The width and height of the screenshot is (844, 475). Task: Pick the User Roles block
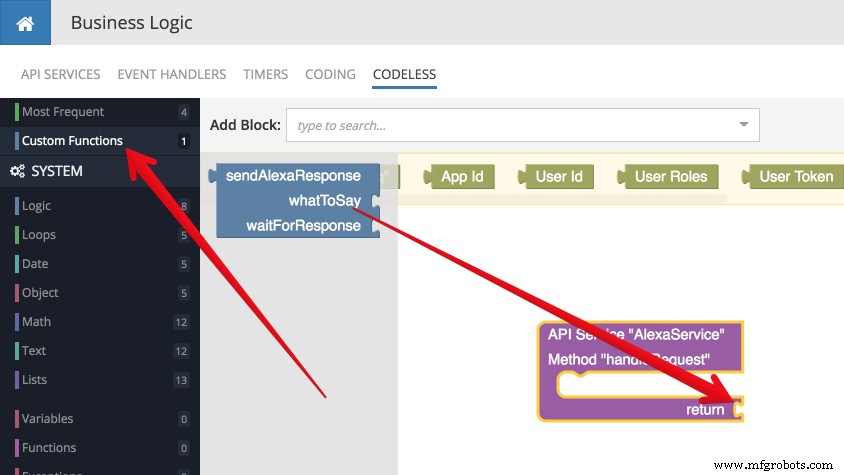[x=670, y=177]
